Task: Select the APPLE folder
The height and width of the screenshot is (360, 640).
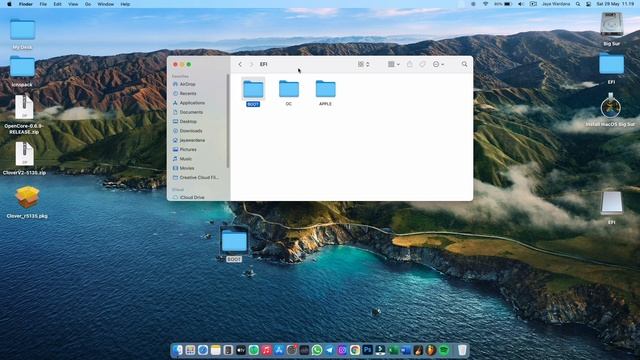Action: click(325, 92)
